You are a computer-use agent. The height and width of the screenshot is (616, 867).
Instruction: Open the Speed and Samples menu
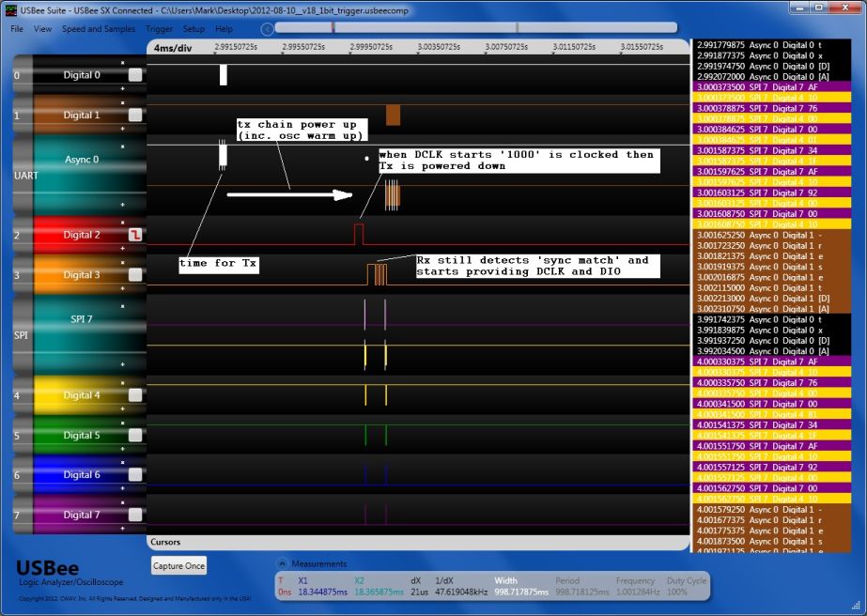[x=99, y=29]
